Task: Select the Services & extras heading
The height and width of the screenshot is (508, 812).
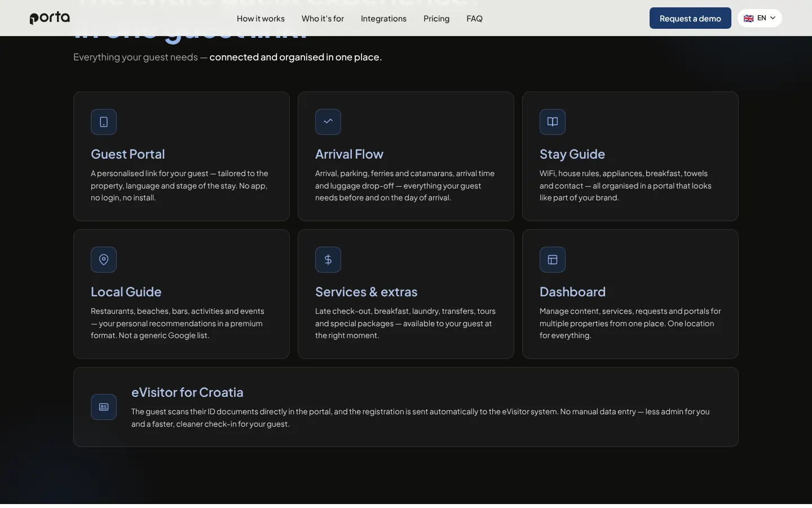Action: tap(367, 292)
